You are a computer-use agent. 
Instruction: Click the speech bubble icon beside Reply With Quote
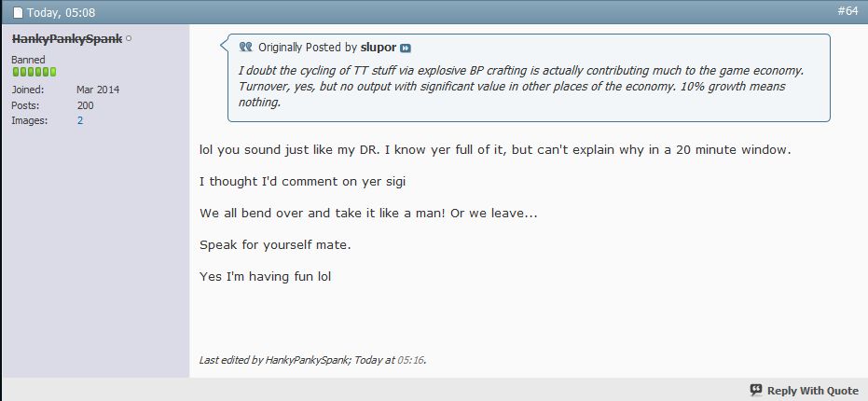tap(756, 390)
